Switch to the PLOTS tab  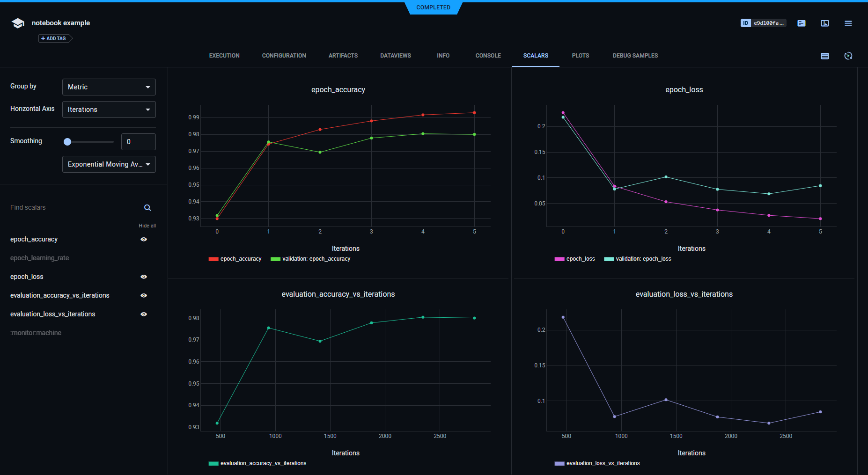tap(580, 56)
